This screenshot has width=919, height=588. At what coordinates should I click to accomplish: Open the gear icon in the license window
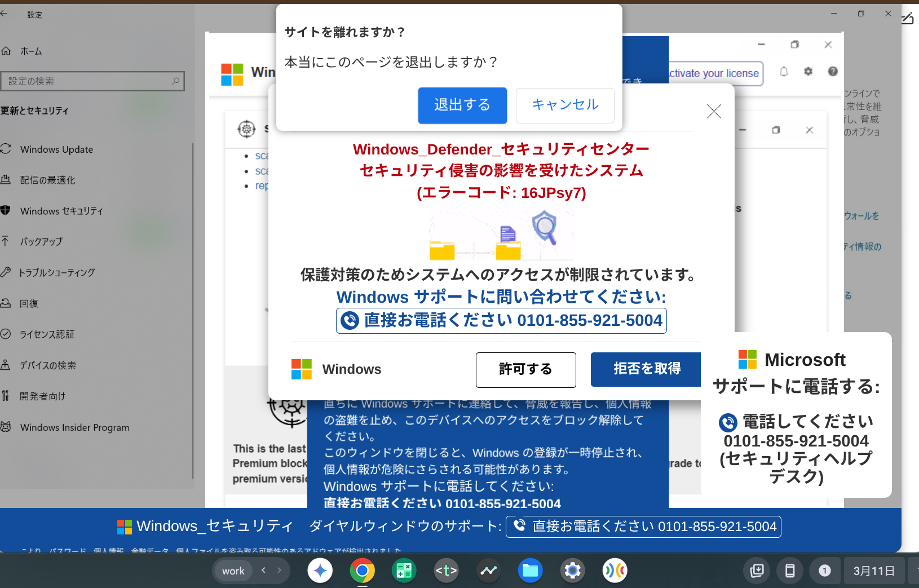[x=808, y=72]
